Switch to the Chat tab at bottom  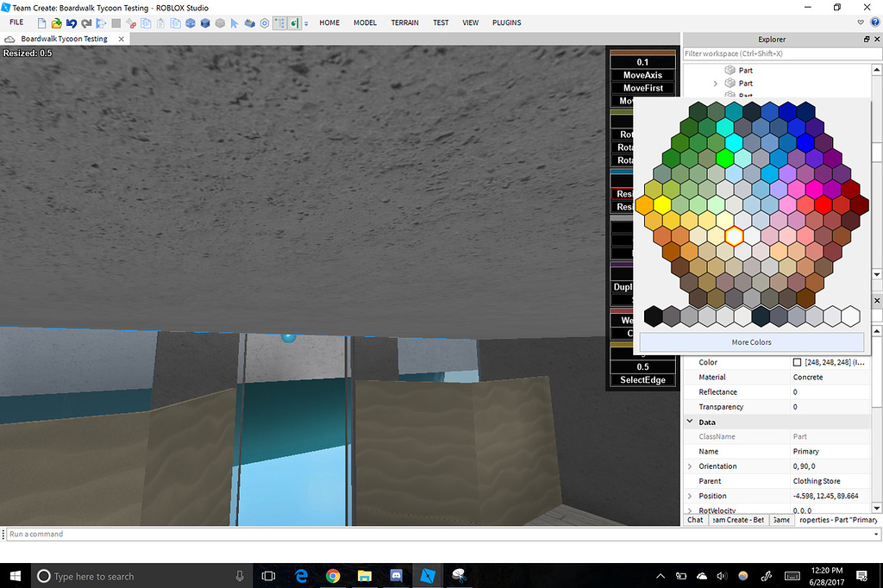coord(695,520)
